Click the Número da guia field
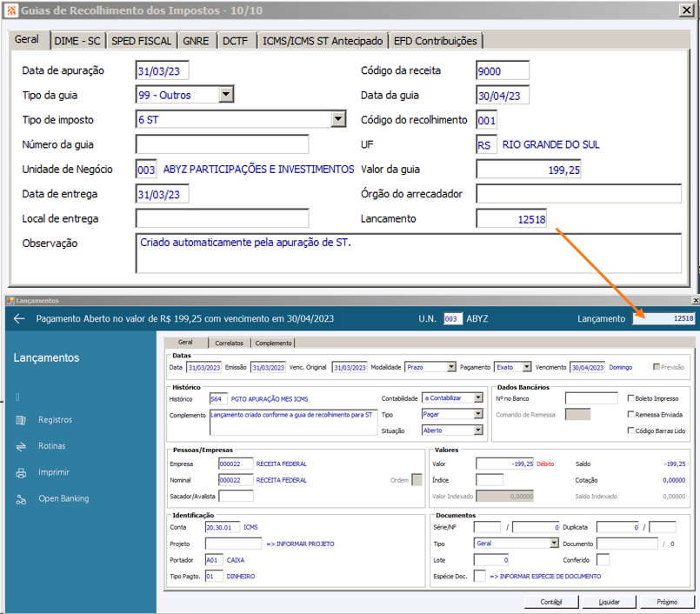Image resolution: width=700 pixels, height=614 pixels. point(223,144)
